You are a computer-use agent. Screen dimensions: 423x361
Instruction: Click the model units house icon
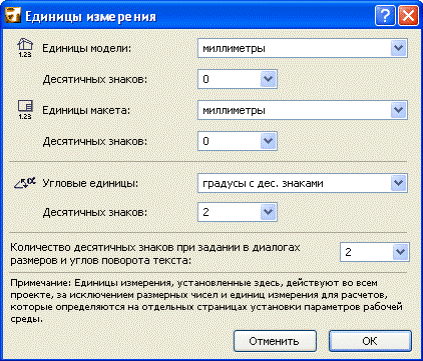coord(25,48)
